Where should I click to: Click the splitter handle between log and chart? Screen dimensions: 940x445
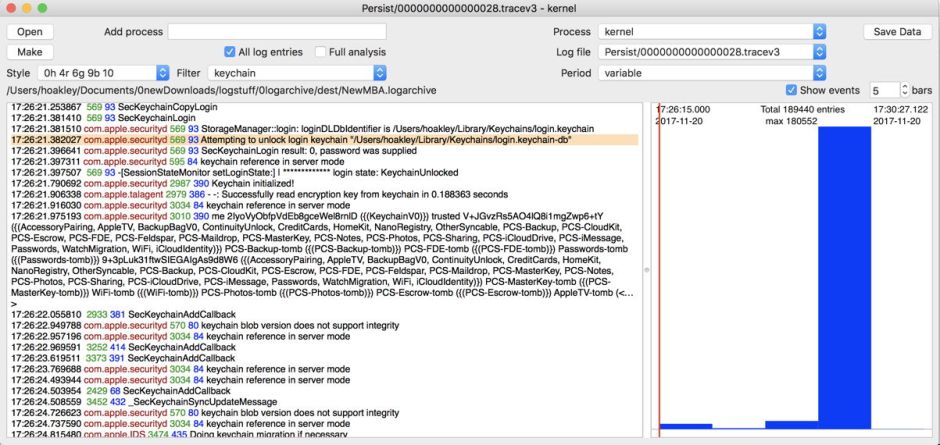pos(647,270)
